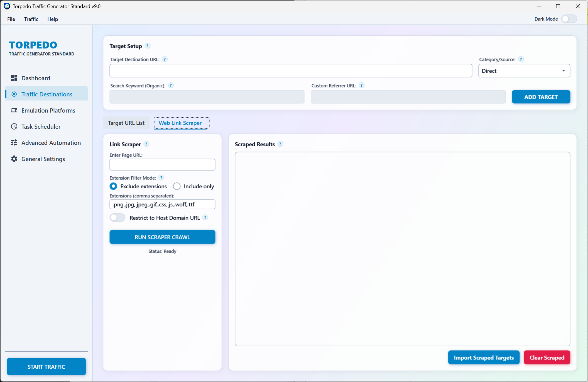Screen dimensions: 588x382
Task: Open Advanced Automation section
Action: tap(46, 143)
